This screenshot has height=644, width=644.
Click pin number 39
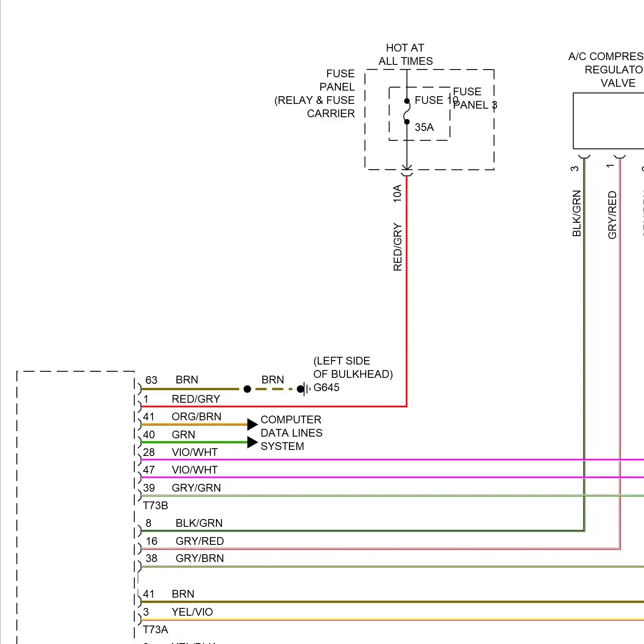tap(149, 488)
